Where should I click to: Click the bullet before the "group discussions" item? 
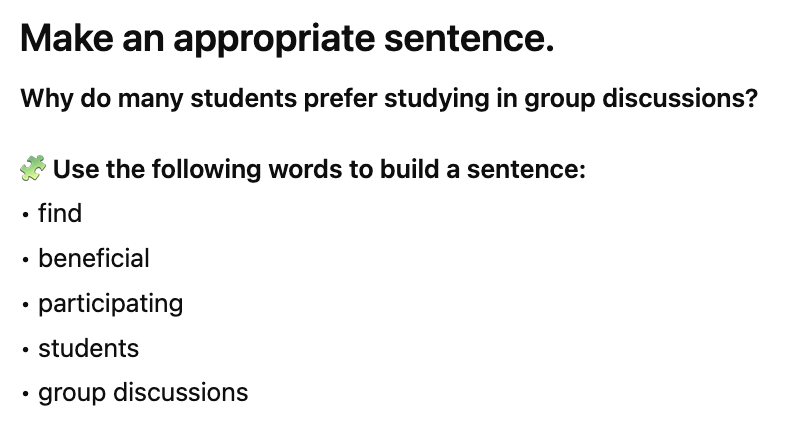click(x=24, y=394)
